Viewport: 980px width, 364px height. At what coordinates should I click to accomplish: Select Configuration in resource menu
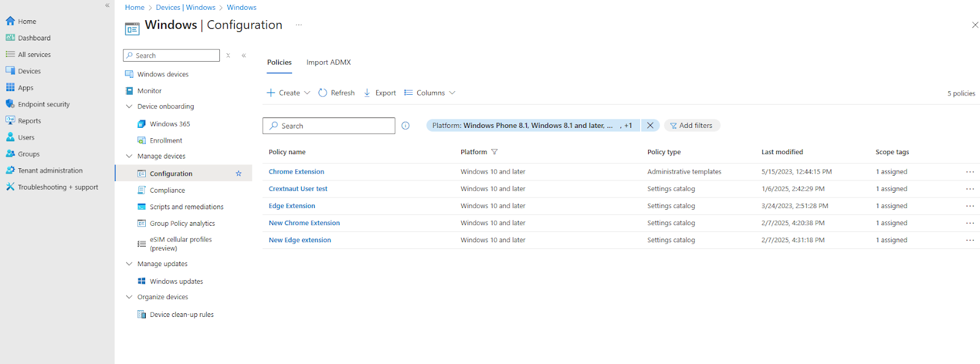(x=171, y=174)
